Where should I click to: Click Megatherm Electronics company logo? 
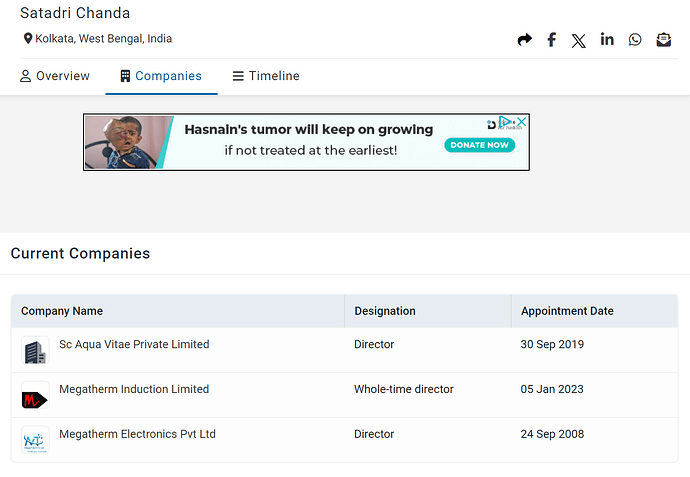pyautogui.click(x=35, y=440)
